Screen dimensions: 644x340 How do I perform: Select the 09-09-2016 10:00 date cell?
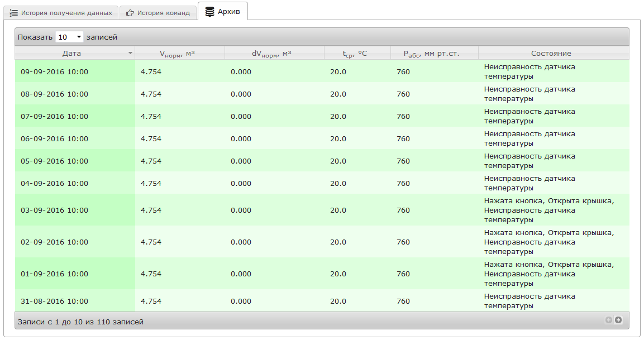(x=54, y=72)
